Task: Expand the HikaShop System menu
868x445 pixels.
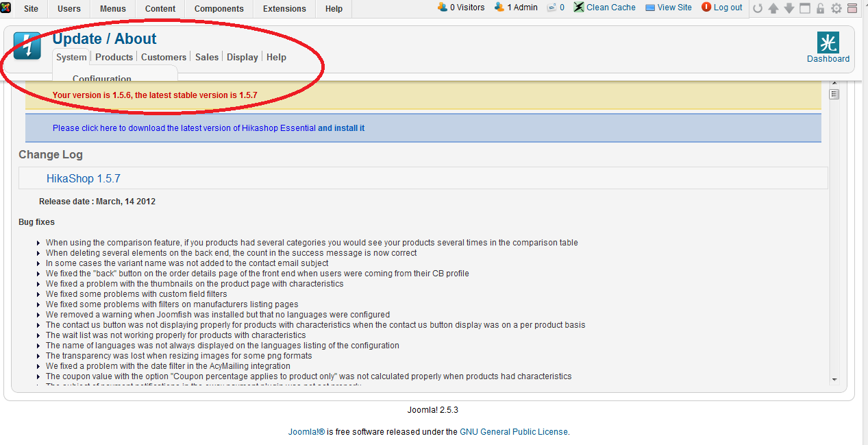Action: coord(71,58)
